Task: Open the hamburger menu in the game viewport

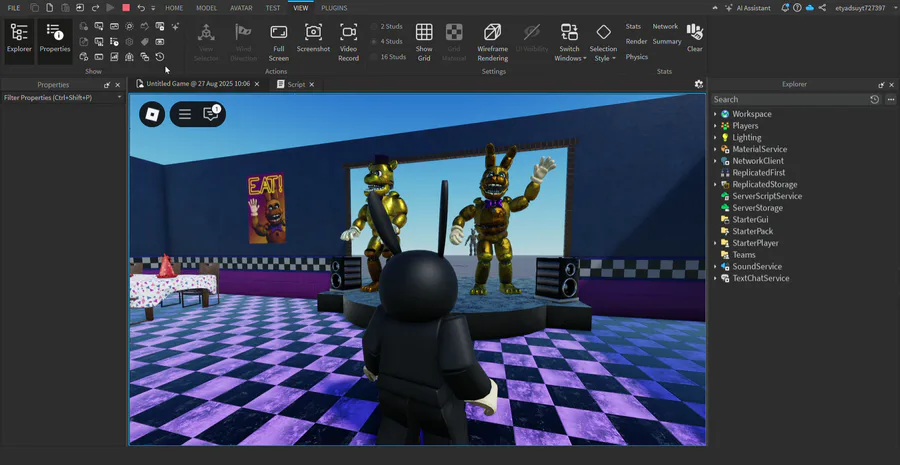Action: 185,114
